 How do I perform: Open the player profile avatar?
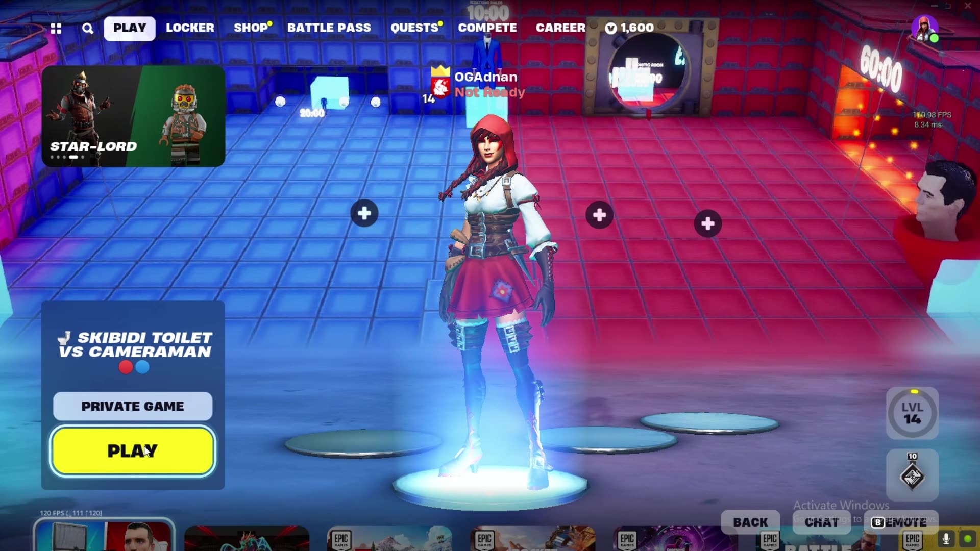924,28
